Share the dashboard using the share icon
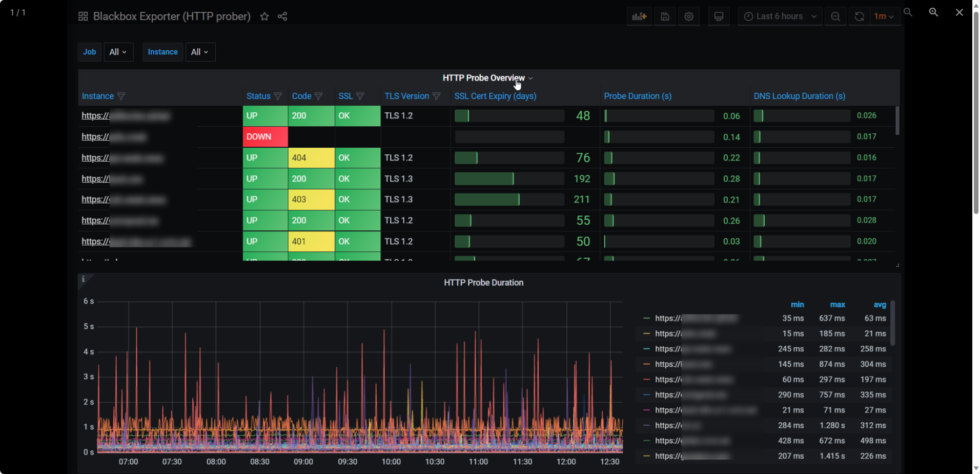980x474 pixels. 282,16
